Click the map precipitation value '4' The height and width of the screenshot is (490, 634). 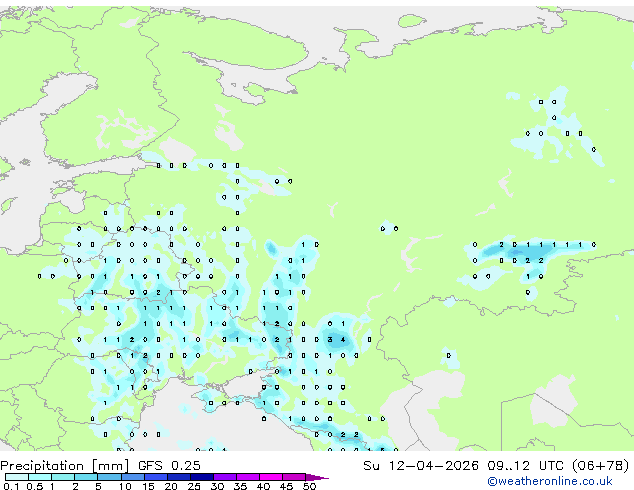[x=343, y=340]
